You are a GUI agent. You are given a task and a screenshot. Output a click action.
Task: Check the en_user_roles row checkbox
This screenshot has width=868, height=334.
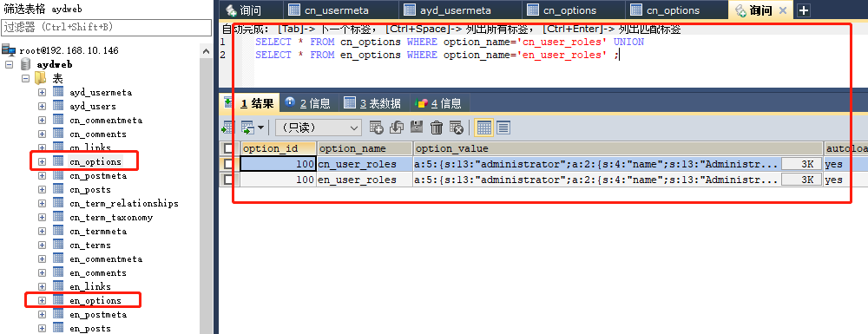(x=228, y=180)
